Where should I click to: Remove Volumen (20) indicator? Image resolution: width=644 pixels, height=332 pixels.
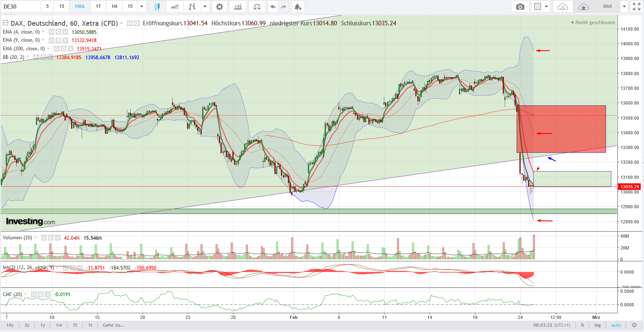(x=58, y=238)
